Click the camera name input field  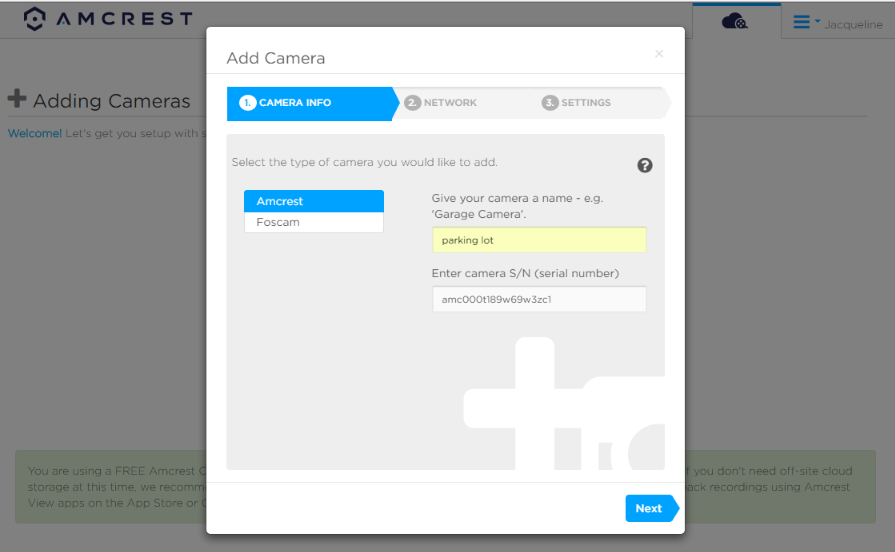tap(539, 240)
